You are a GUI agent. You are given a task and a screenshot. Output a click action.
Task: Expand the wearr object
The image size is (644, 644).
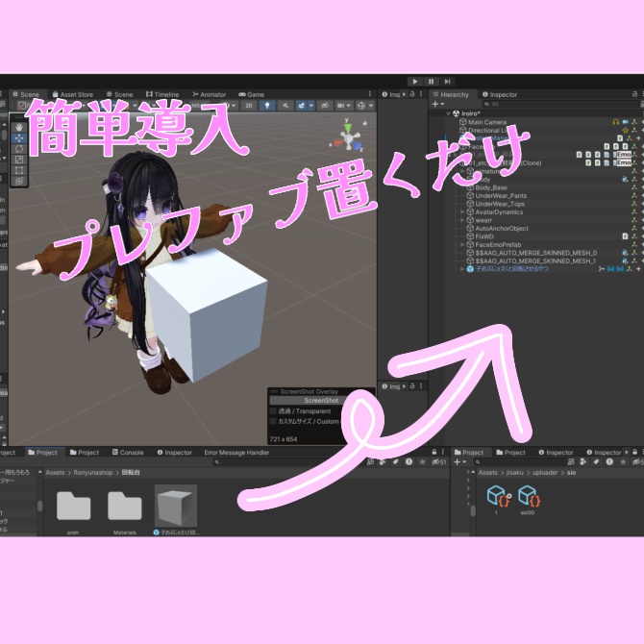click(x=462, y=220)
